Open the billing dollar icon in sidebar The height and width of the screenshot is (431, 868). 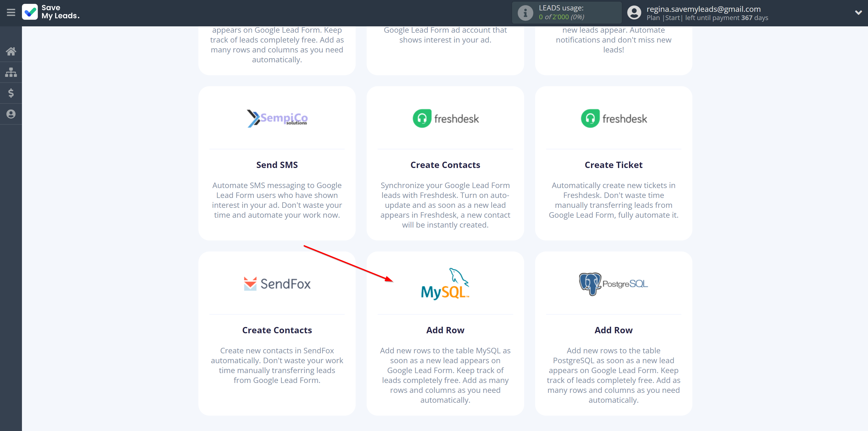(11, 93)
